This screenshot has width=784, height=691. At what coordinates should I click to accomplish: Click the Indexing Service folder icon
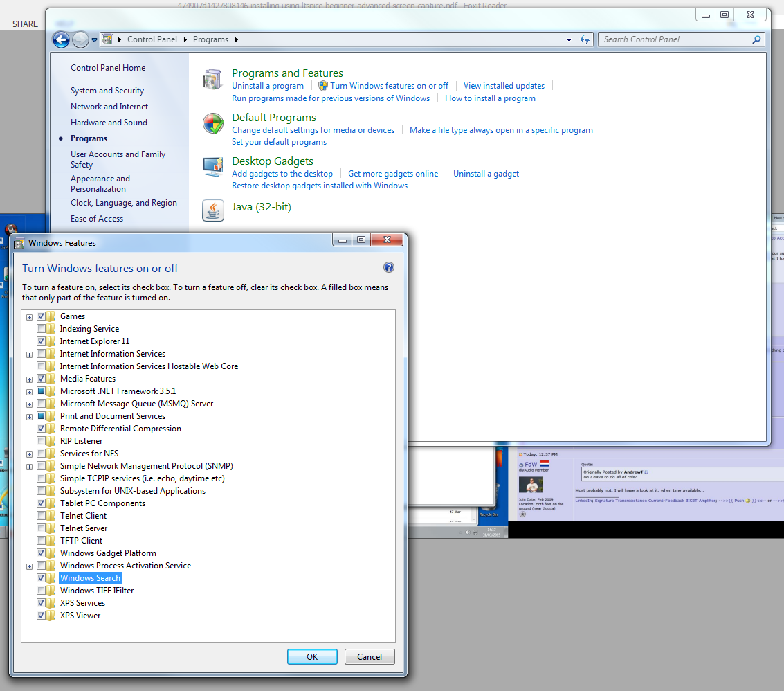(51, 329)
